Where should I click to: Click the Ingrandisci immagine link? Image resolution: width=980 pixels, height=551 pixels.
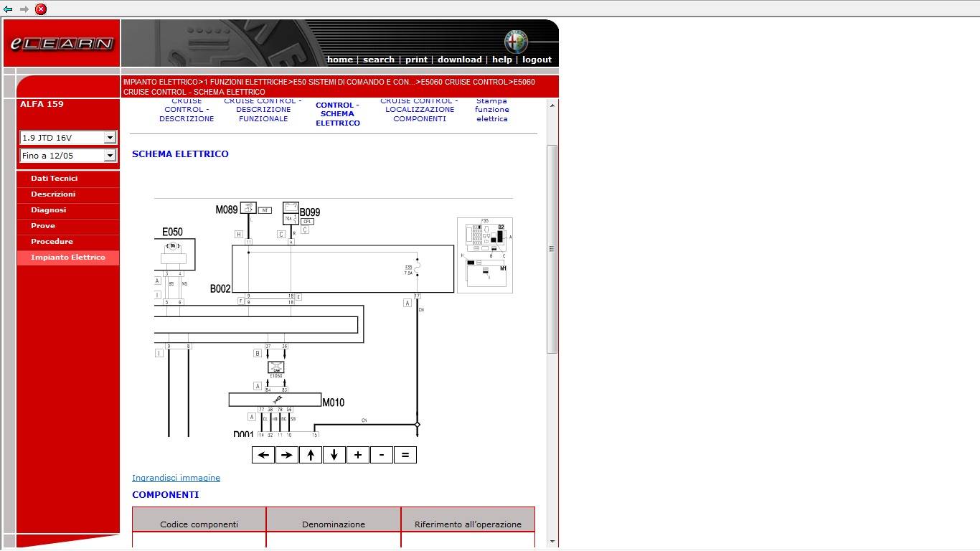(176, 478)
